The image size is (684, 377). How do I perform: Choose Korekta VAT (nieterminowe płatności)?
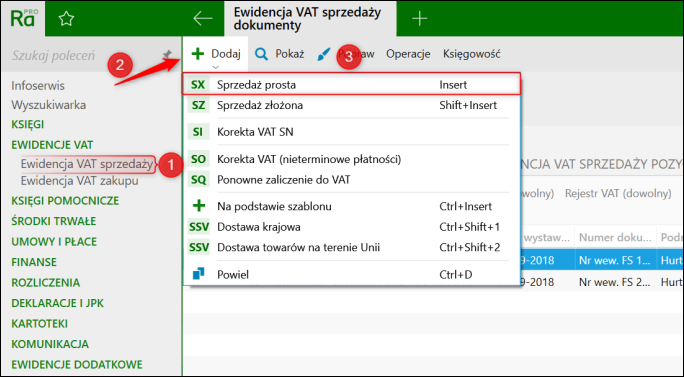351,159
